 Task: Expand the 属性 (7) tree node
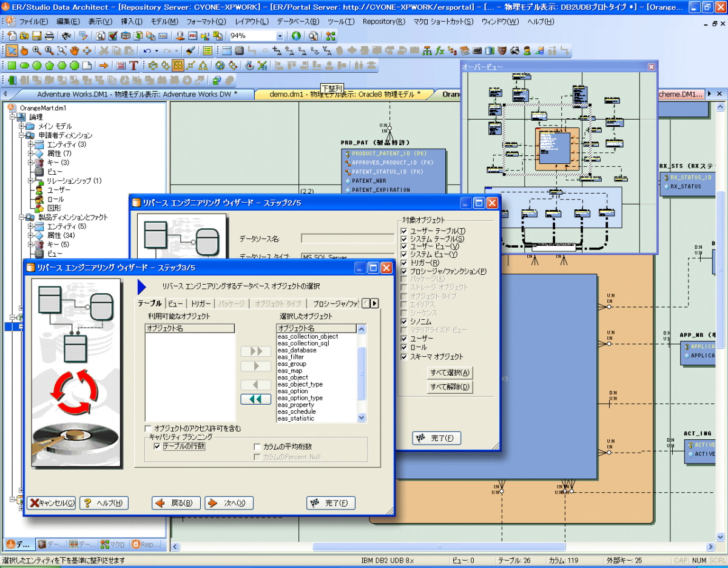click(30, 154)
